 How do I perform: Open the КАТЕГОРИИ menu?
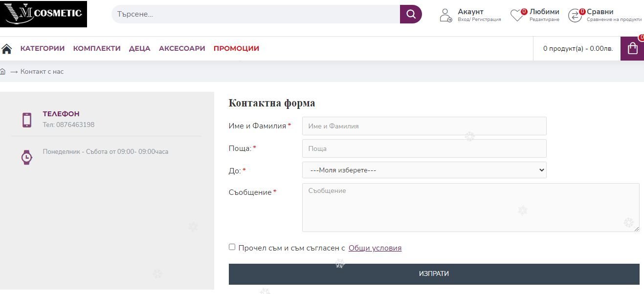tap(43, 48)
